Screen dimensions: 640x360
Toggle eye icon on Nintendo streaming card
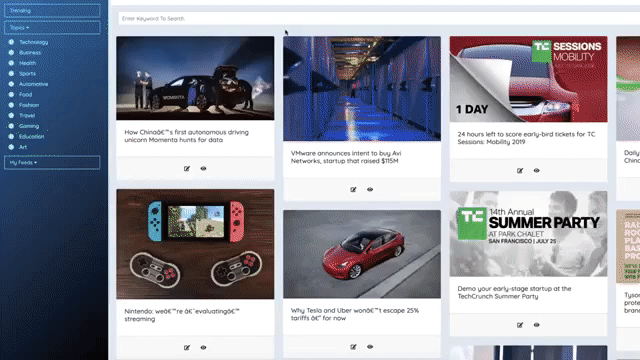click(203, 347)
